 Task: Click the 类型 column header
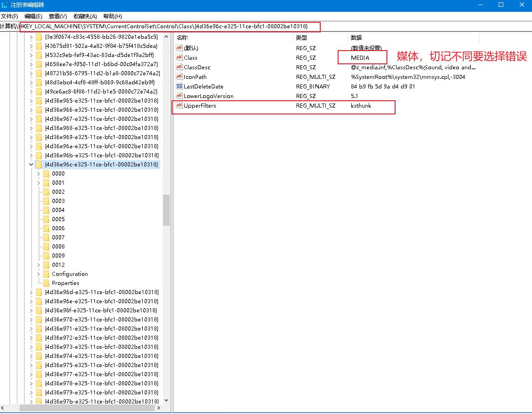pyautogui.click(x=302, y=38)
